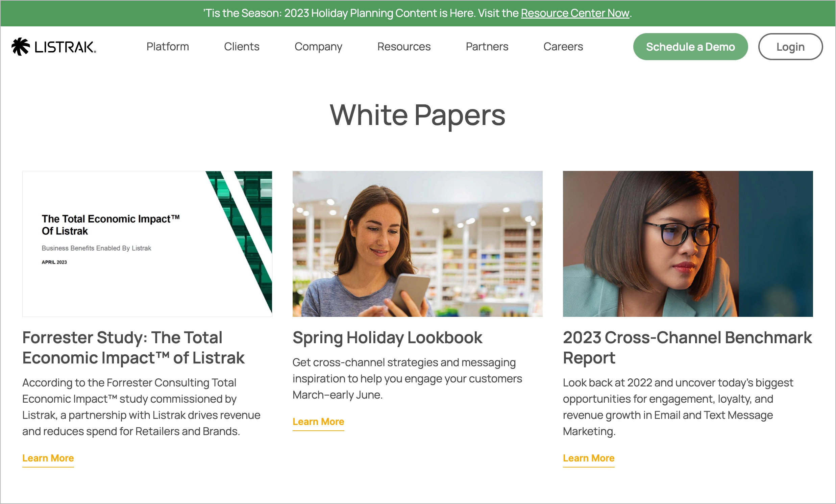Click the Listrak logo
836x504 pixels.
coord(54,47)
